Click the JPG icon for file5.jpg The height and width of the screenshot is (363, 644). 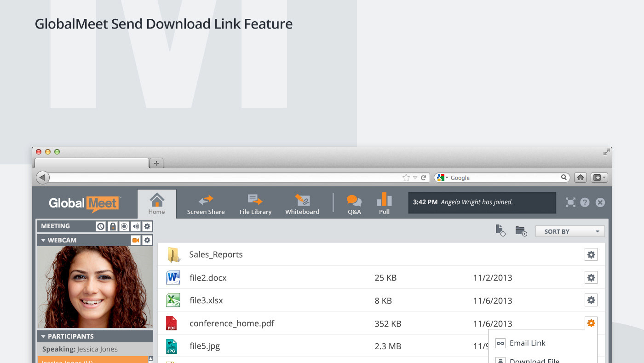[x=172, y=346]
